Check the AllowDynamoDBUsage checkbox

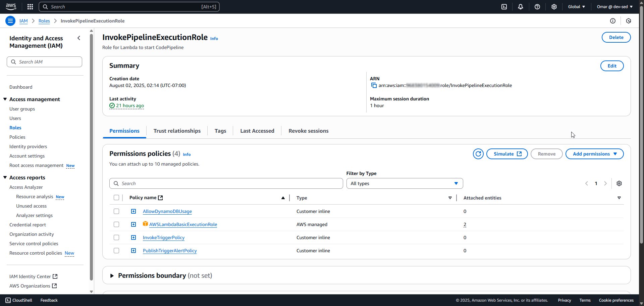click(116, 211)
